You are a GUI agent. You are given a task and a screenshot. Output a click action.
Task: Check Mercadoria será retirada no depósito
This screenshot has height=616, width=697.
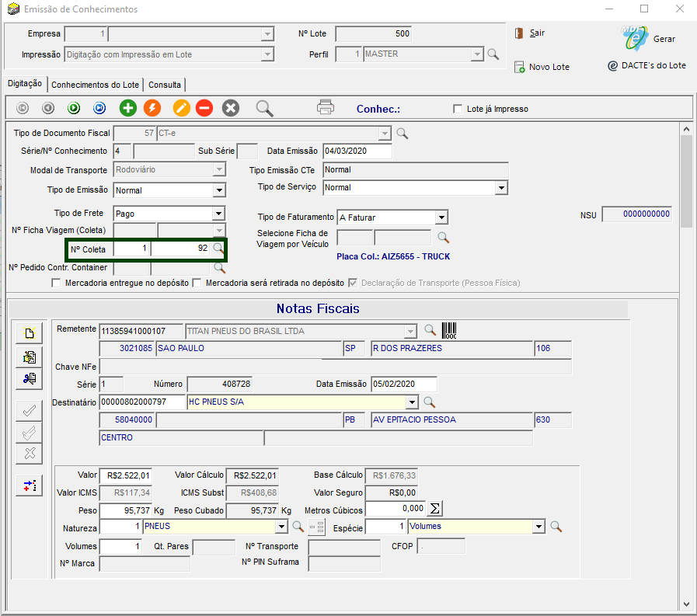[x=197, y=283]
